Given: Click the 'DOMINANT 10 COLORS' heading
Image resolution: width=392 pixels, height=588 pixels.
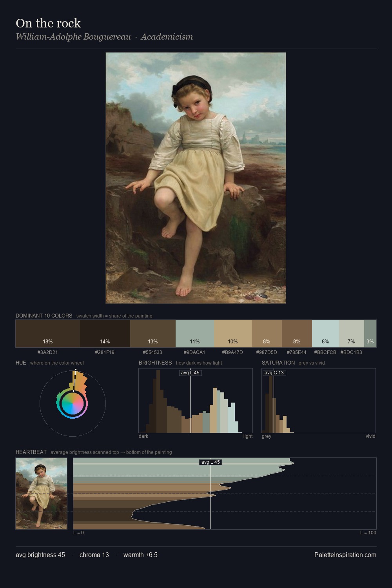Looking at the screenshot, I should click(44, 316).
